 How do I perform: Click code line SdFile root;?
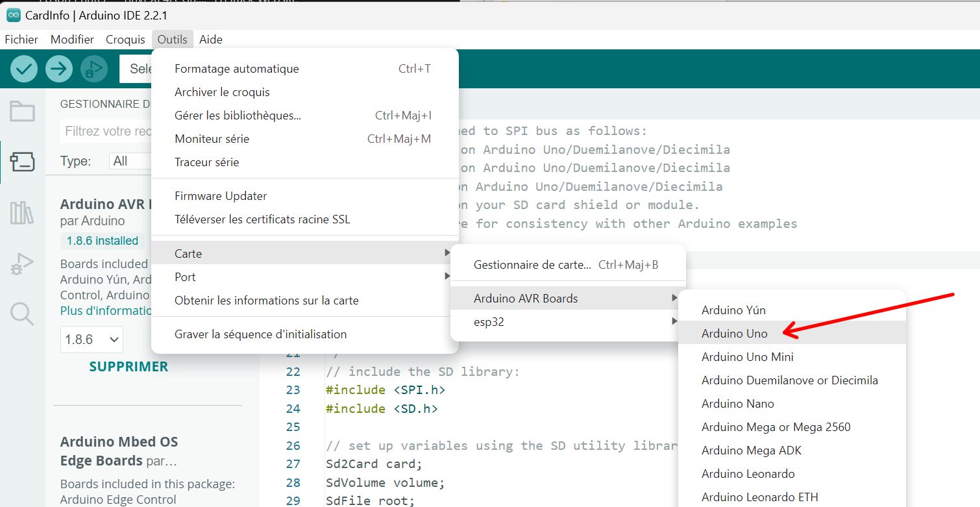pos(370,501)
